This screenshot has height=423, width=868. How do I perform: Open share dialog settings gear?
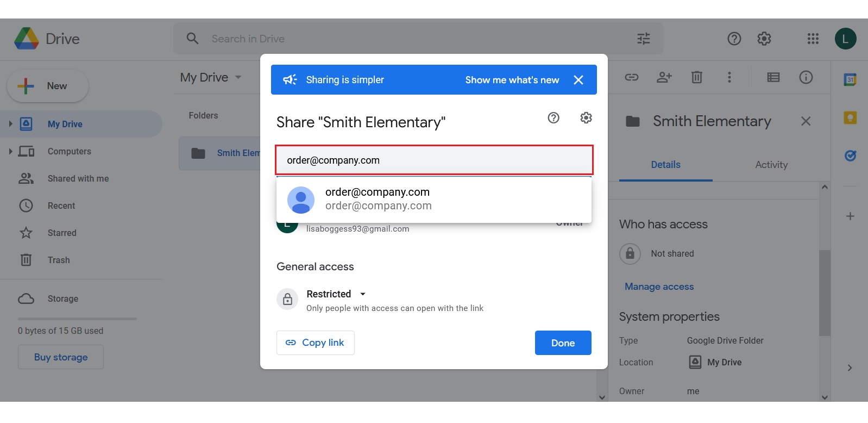click(586, 118)
